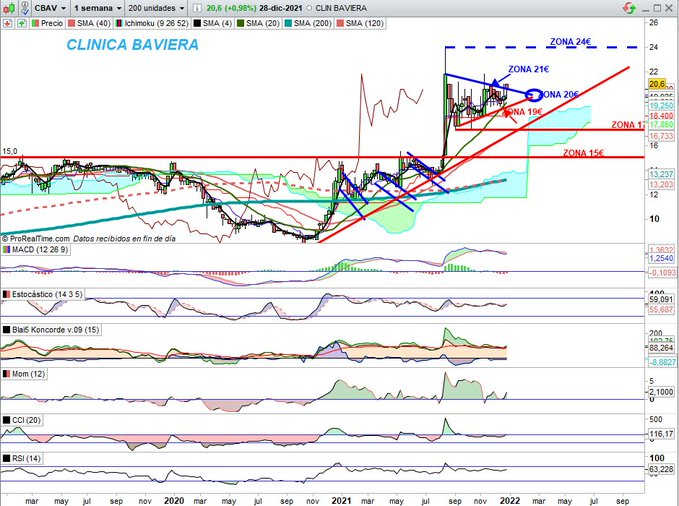
Task: Click the SMA (4) legend label
Action: [217, 23]
